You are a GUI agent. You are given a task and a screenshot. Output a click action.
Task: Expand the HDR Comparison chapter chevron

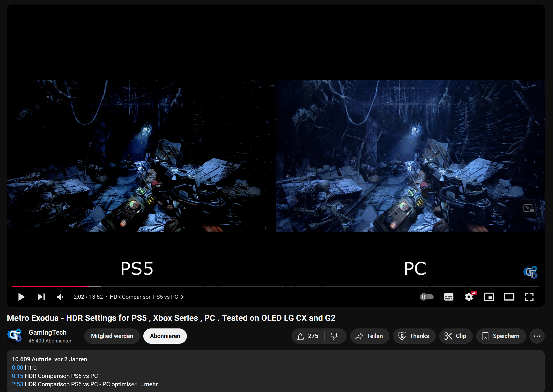click(x=183, y=297)
